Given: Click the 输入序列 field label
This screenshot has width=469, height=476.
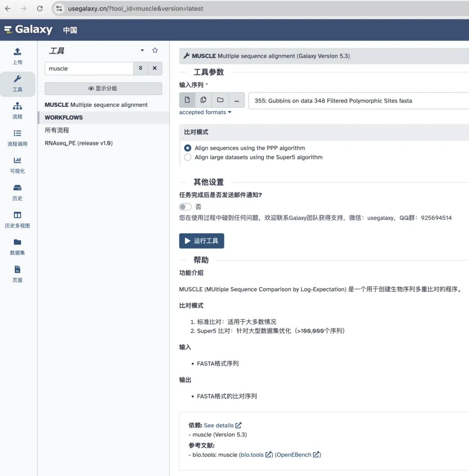Looking at the screenshot, I should tap(191, 85).
